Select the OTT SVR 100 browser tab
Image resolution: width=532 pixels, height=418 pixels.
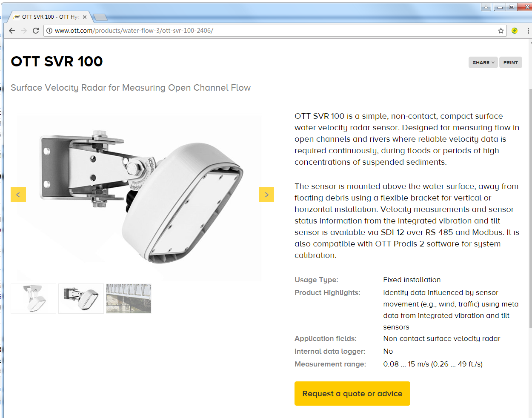[x=49, y=17]
